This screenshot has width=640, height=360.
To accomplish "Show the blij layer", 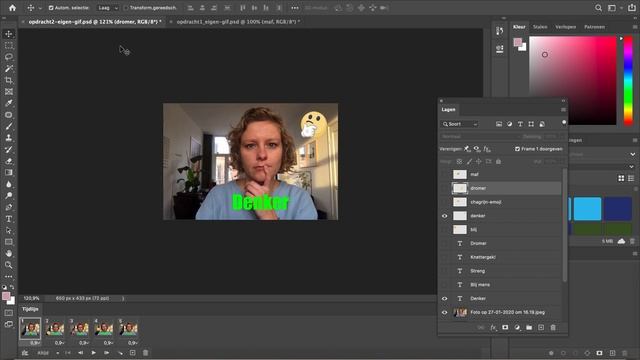I will pyautogui.click(x=444, y=230).
